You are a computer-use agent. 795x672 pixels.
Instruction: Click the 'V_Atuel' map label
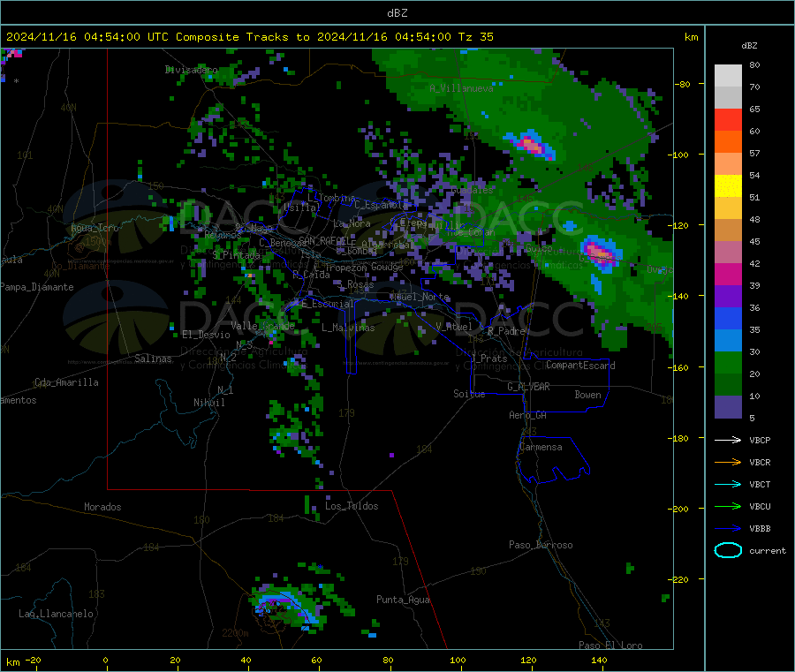coord(454,327)
